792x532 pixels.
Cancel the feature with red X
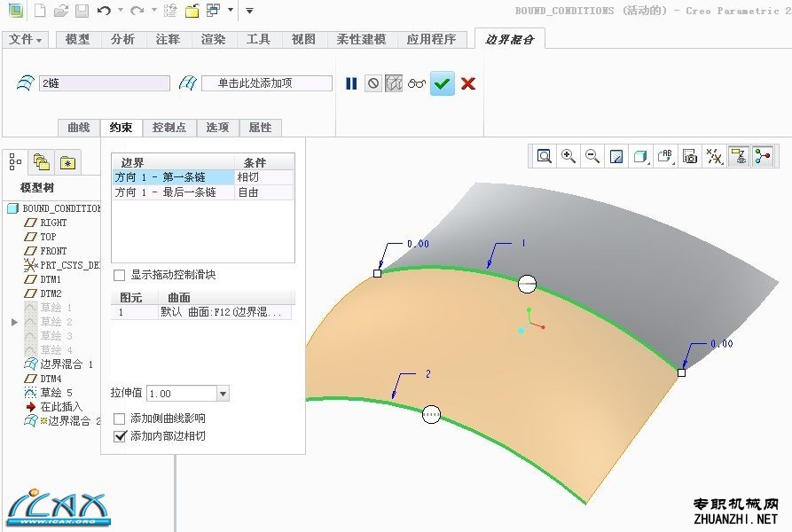[x=468, y=83]
